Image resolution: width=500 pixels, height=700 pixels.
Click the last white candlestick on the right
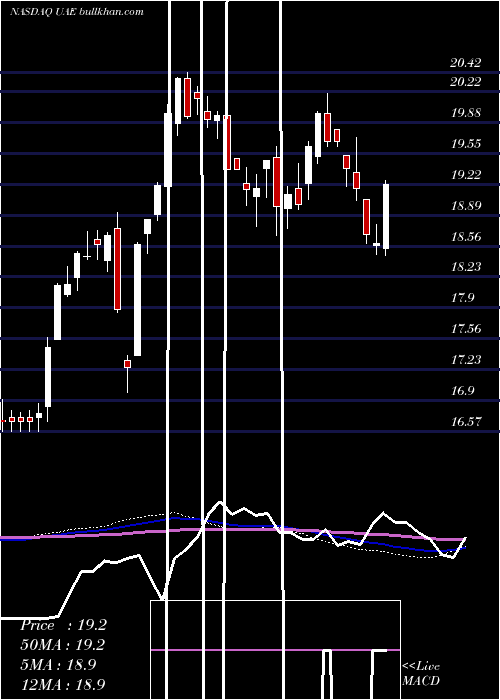386,216
